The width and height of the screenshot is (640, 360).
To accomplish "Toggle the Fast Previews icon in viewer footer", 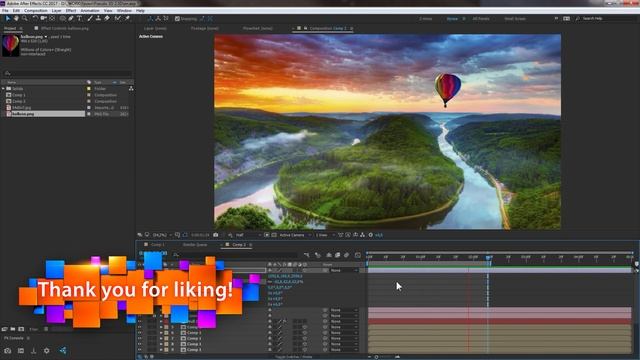I will pos(348,235).
